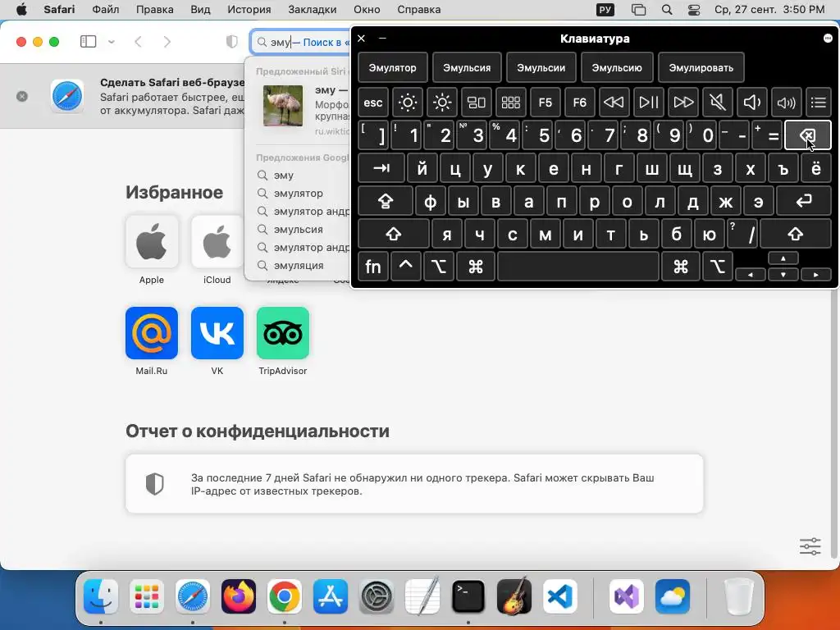Tap the F6 key

580,102
